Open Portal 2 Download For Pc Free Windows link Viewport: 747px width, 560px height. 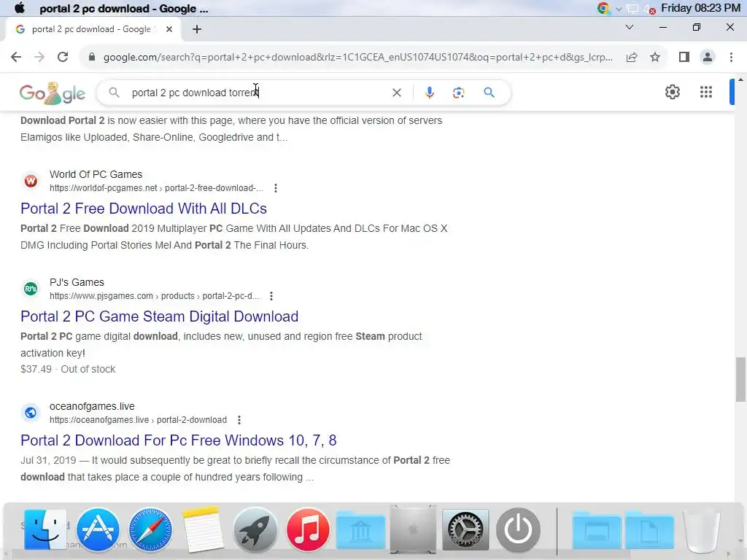(x=178, y=440)
